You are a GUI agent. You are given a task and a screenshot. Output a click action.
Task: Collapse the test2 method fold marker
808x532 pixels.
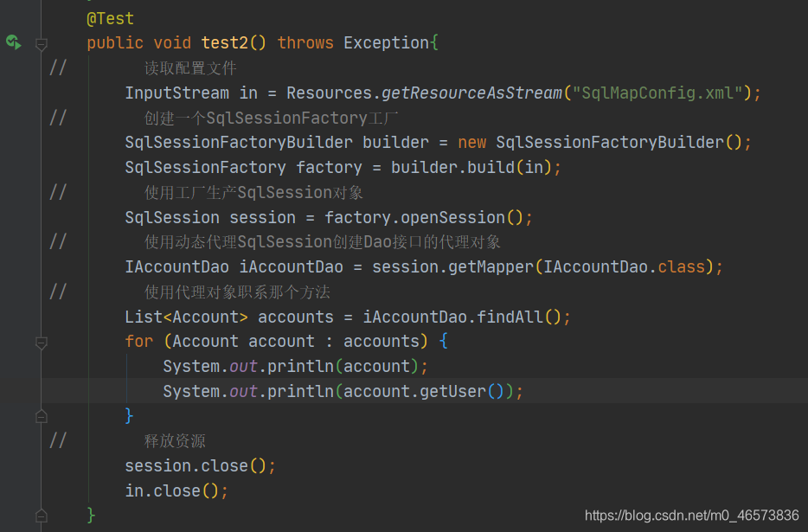coord(42,44)
